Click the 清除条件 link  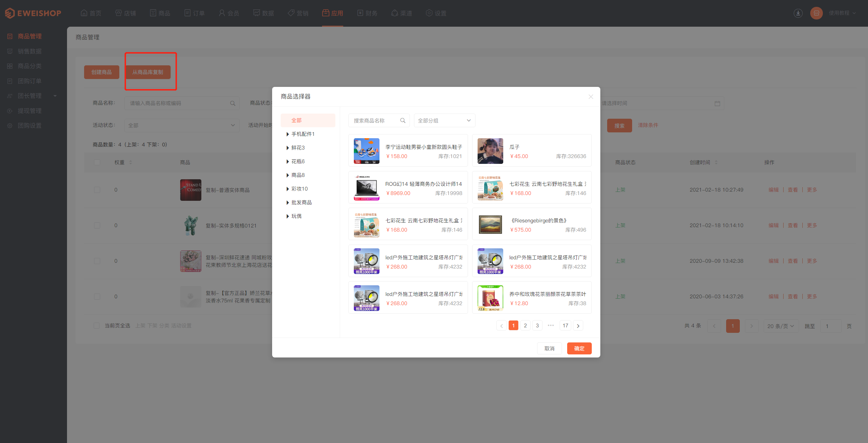[x=648, y=125]
